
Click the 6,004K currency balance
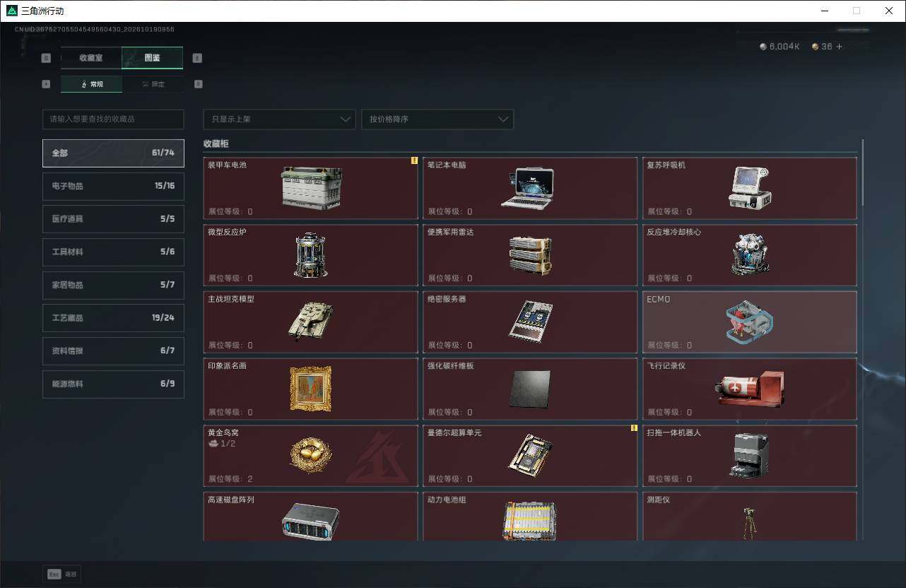(779, 47)
